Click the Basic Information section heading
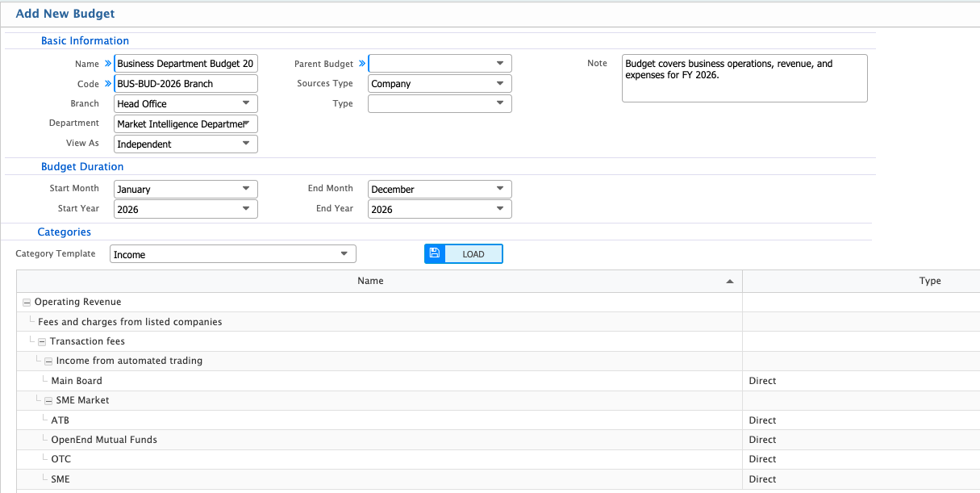Viewport: 980px width, 493px height. (x=85, y=40)
